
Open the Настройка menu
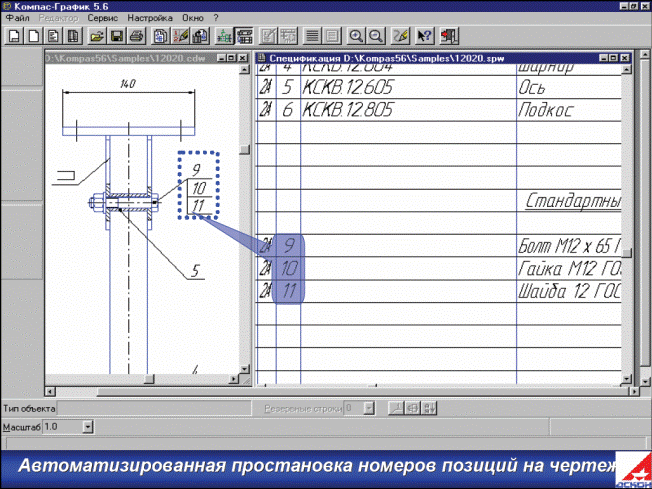[x=150, y=18]
